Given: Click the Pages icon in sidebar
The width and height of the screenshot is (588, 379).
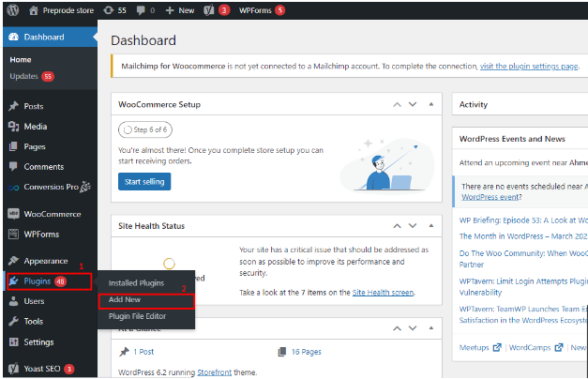Looking at the screenshot, I should pyautogui.click(x=13, y=146).
